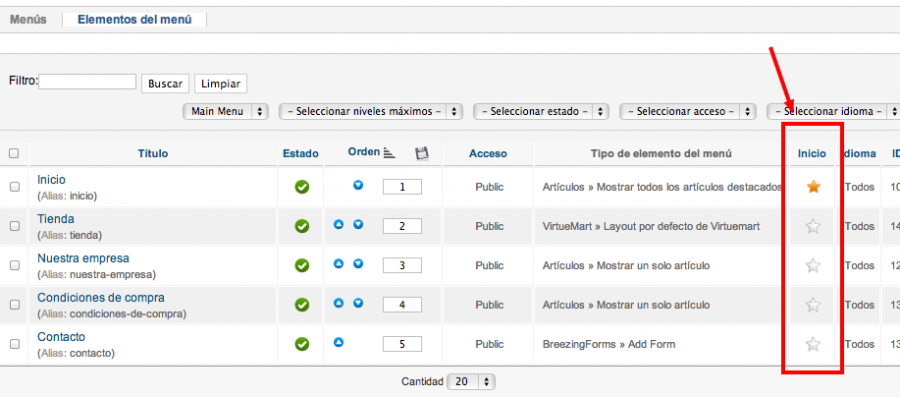The image size is (900, 397).
Task: Open the Cantidad 20 dropdown
Action: click(471, 382)
